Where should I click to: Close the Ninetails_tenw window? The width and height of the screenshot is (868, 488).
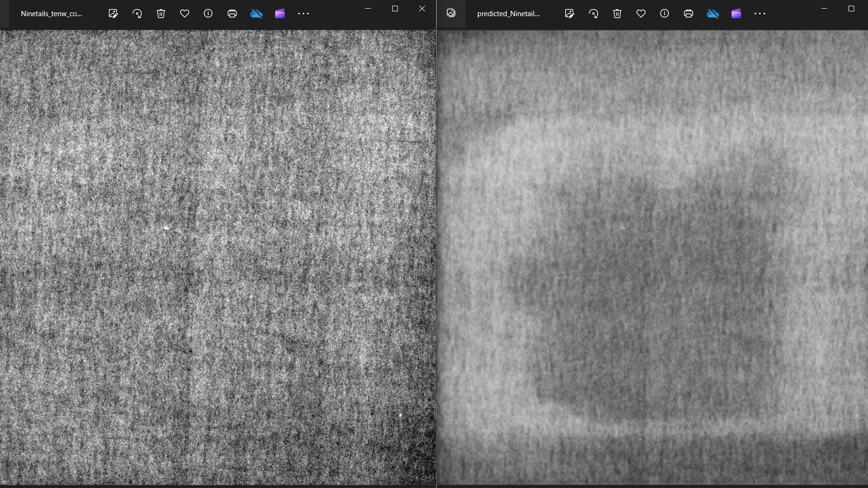click(422, 9)
